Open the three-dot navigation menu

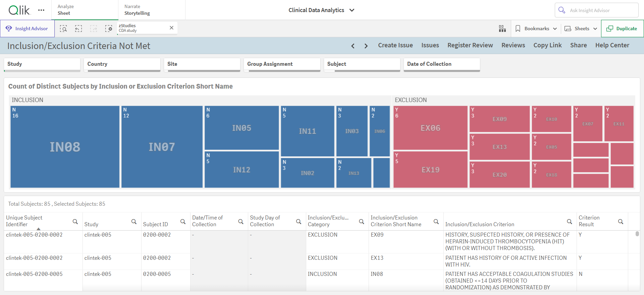(x=41, y=10)
